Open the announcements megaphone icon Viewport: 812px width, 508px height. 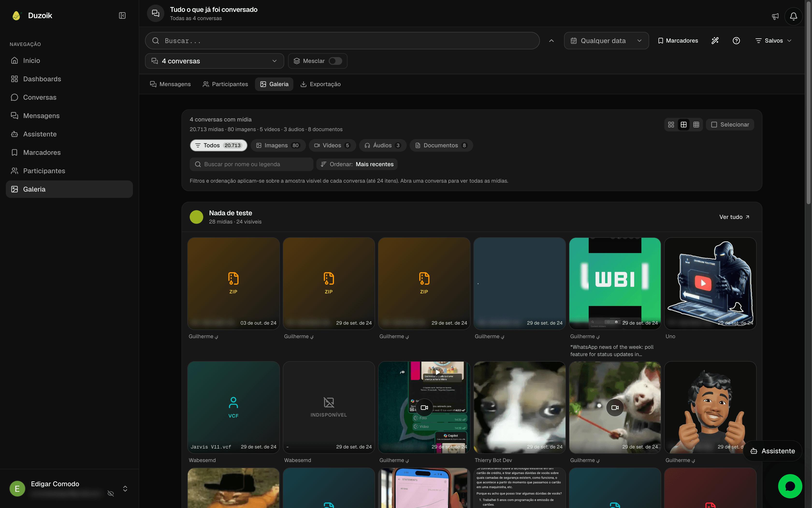click(775, 16)
